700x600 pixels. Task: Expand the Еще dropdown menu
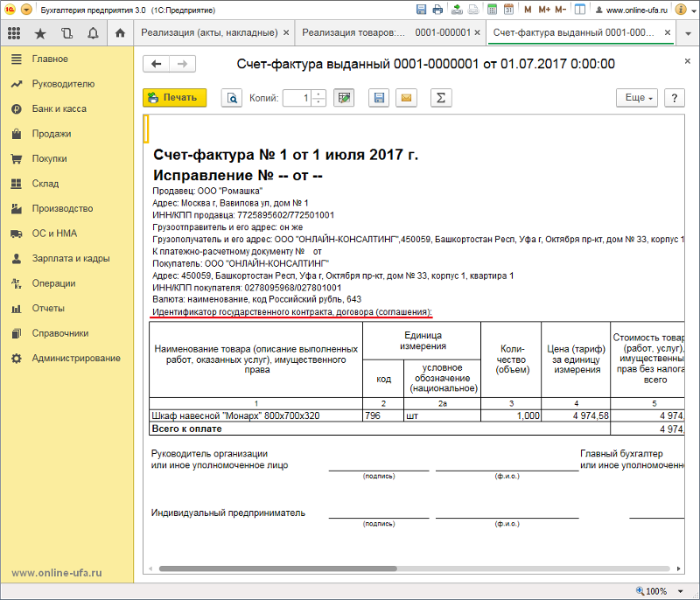tap(636, 98)
